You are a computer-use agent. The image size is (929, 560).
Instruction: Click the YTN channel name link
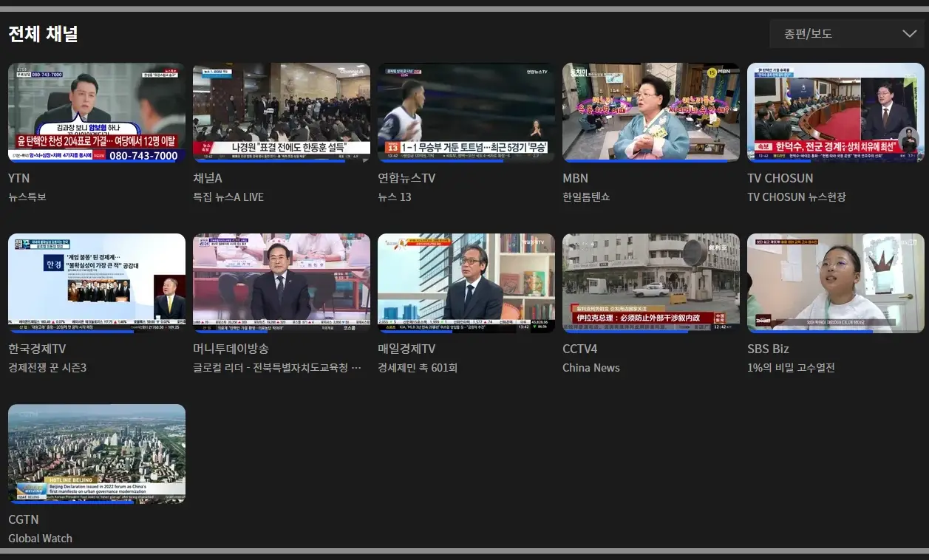click(x=18, y=178)
